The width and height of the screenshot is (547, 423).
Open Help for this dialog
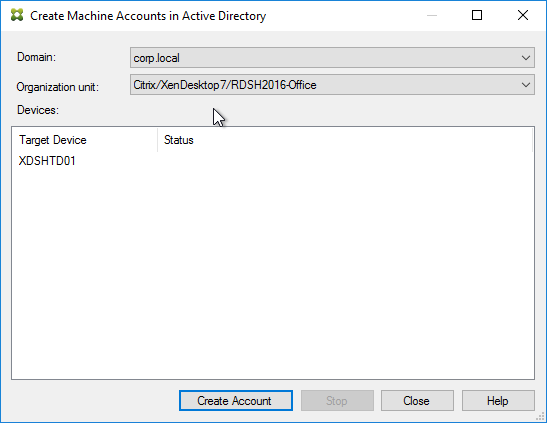498,401
